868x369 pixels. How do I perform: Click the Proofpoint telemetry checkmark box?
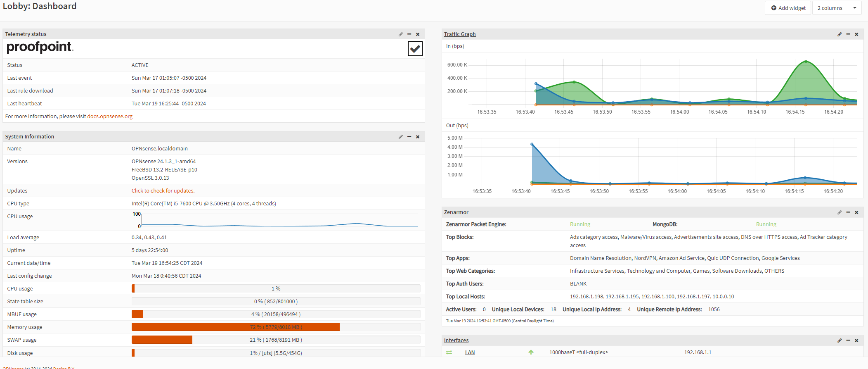[415, 49]
